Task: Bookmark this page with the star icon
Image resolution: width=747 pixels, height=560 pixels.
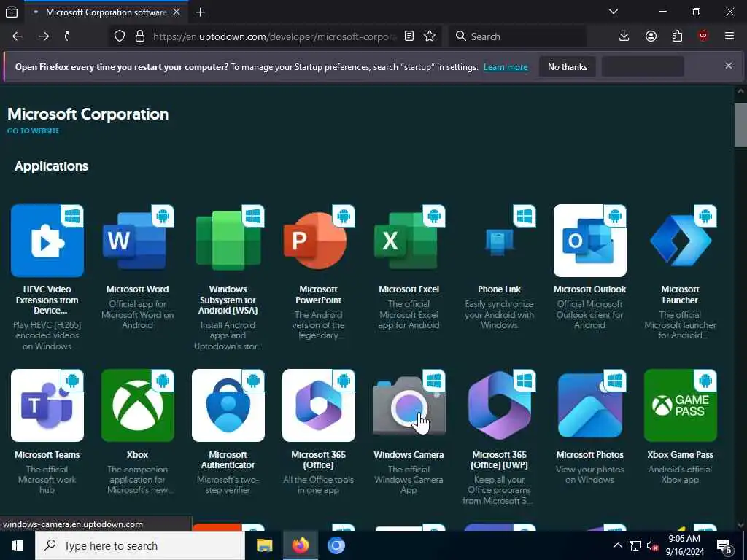Action: pos(430,36)
